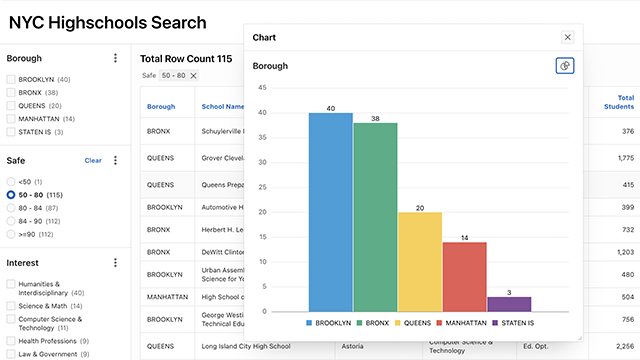Screen dimensions: 640x360
Task: Check the QUEENS borough checkbox
Action: [11, 106]
